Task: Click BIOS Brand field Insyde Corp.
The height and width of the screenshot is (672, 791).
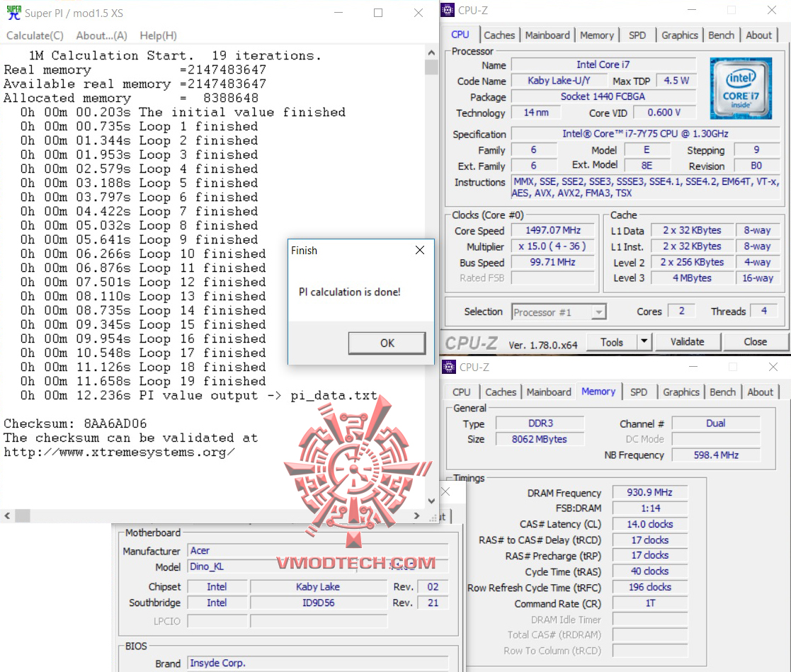Action: (318, 663)
